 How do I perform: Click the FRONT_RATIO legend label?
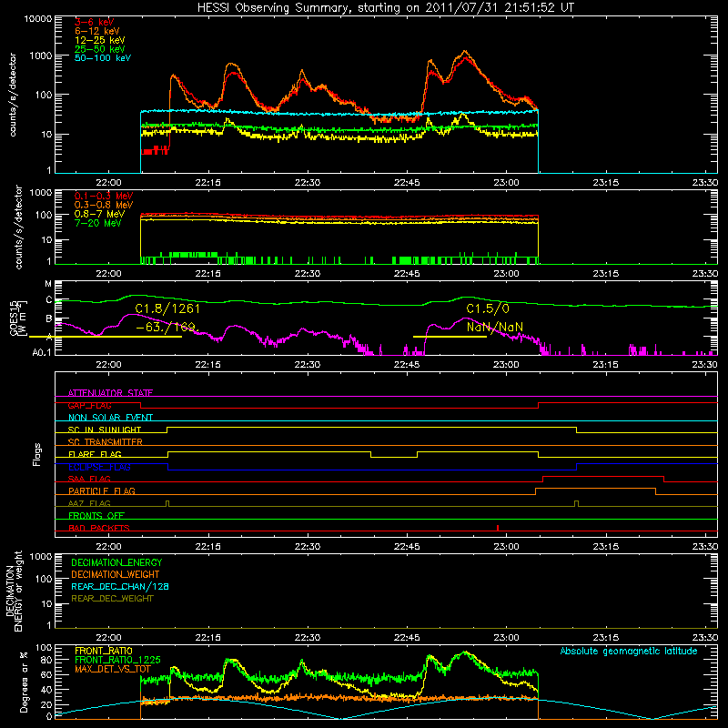(104, 651)
